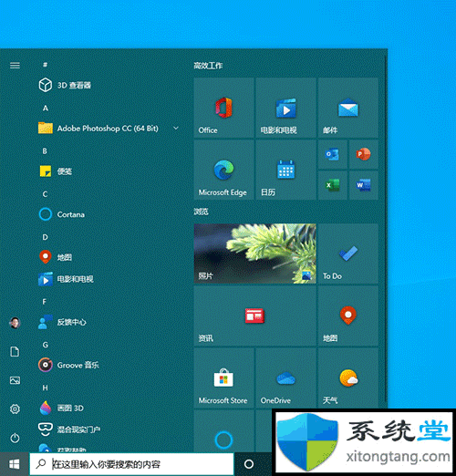
Task: Open the 电影和电视 tile
Action: tap(285, 108)
